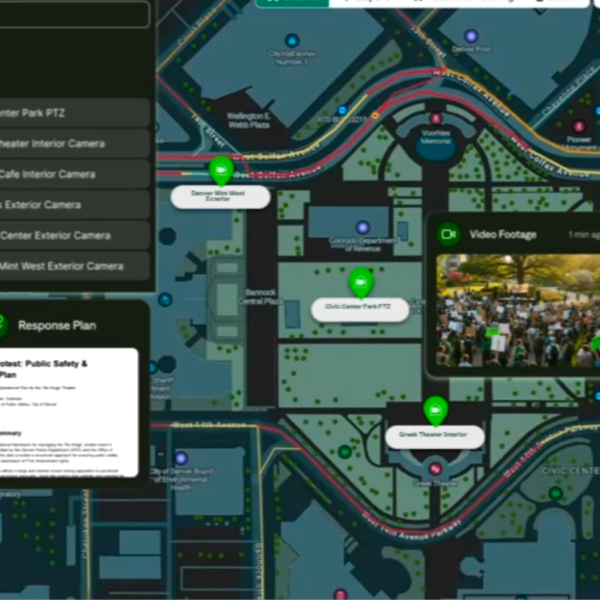Click the Wellington E. Webb Plaza label

pyautogui.click(x=249, y=120)
